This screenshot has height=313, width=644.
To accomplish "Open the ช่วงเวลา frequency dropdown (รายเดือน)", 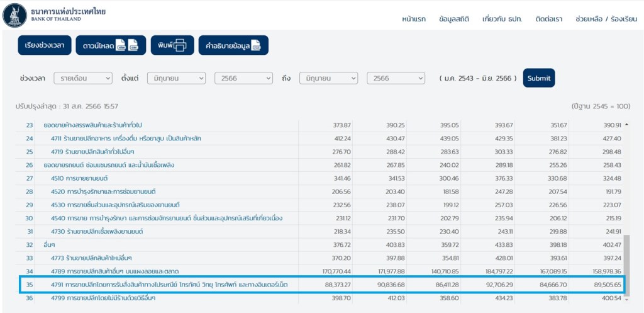I will 82,78.
